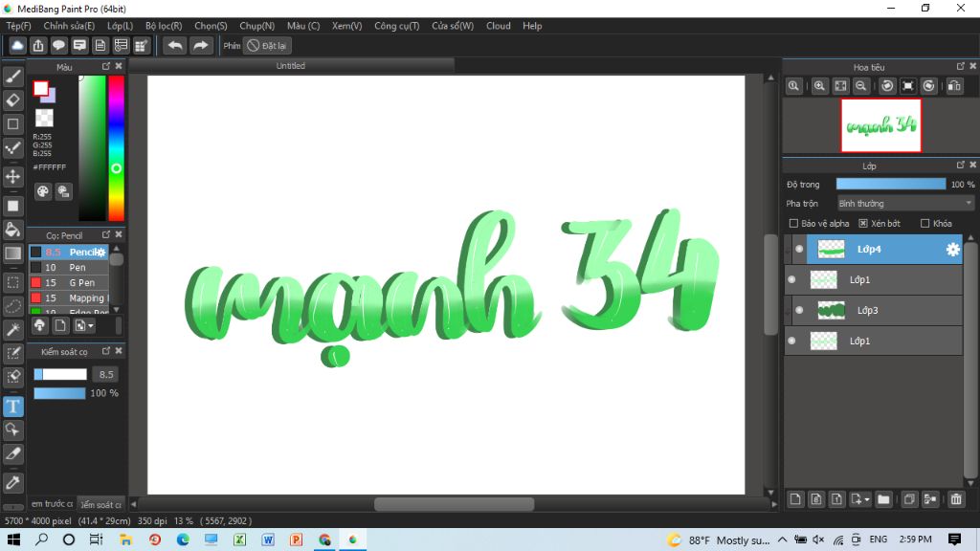Image resolution: width=980 pixels, height=551 pixels.
Task: Enable Bảo vệ alpha checkbox
Action: (793, 223)
